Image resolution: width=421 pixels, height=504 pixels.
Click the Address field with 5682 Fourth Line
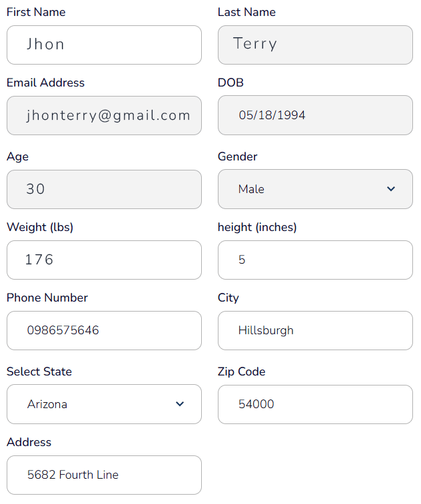104,475
